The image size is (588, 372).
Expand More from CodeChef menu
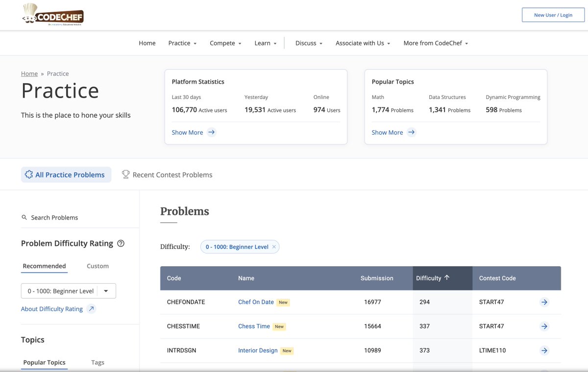(x=436, y=43)
